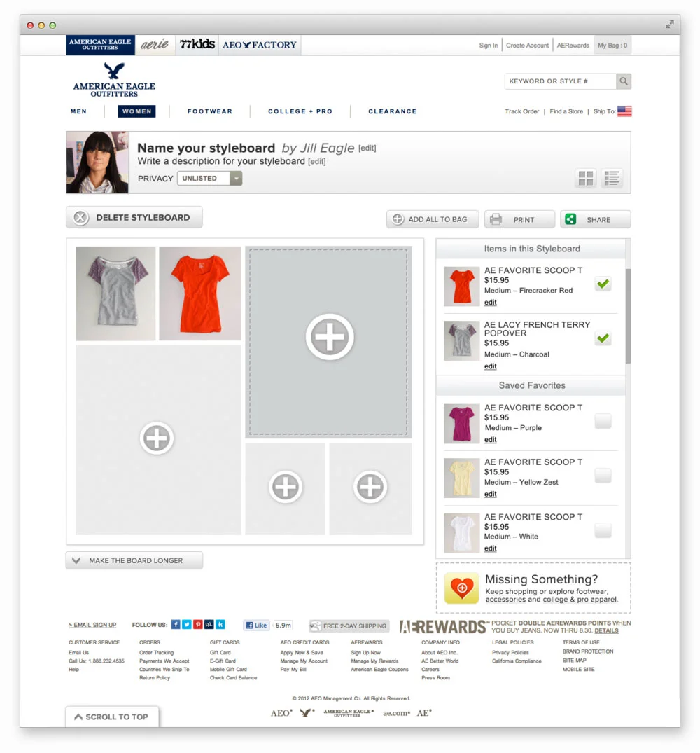Click the Twitter follow icon
This screenshot has height=753, width=700.
point(187,624)
